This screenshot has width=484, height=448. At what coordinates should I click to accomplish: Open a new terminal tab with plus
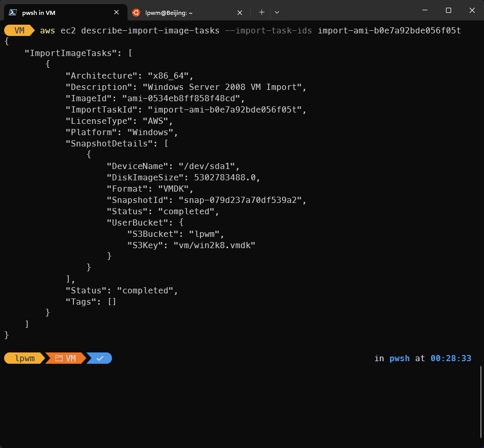[262, 12]
